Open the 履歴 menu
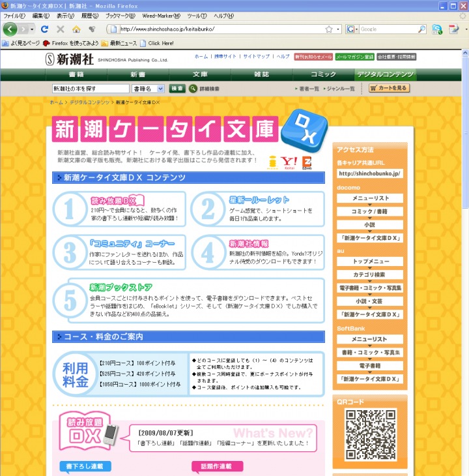Viewport: 469px width, 476px height. pyautogui.click(x=90, y=16)
